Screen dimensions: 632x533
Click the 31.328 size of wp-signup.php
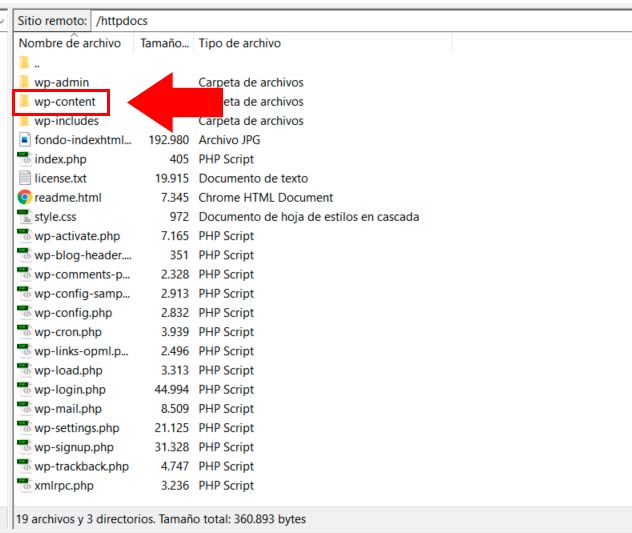[x=172, y=448]
